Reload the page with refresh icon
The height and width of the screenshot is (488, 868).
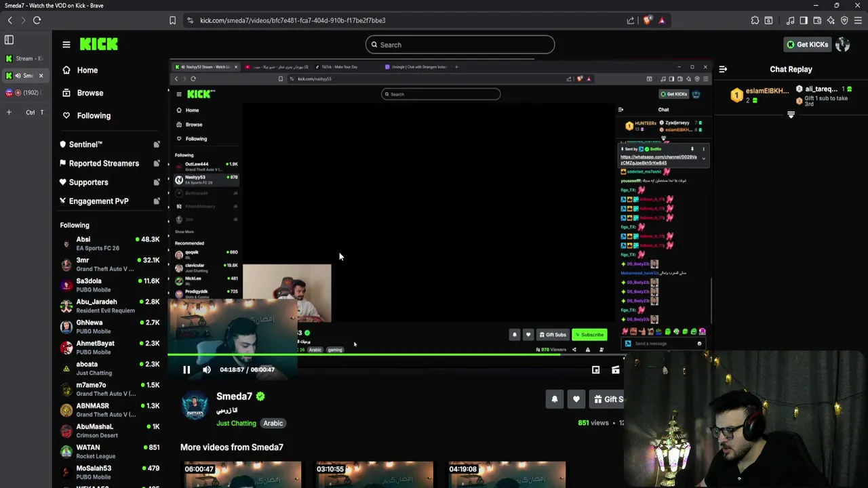(37, 20)
